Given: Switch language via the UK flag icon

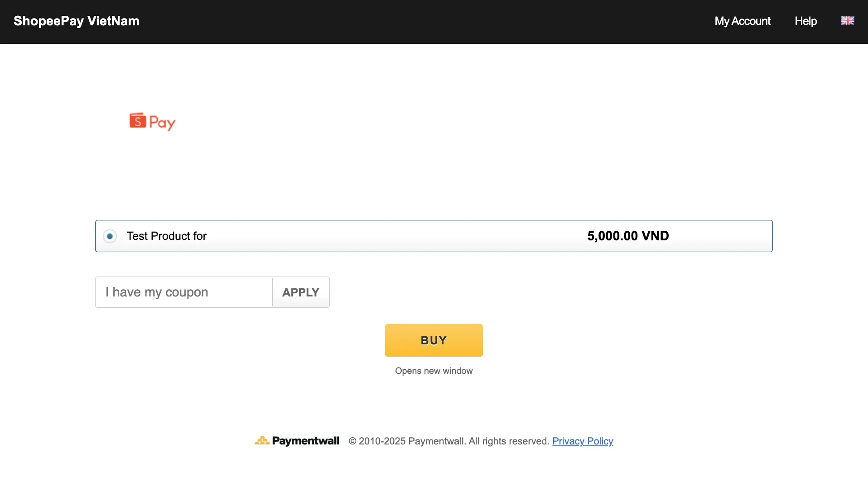Looking at the screenshot, I should (847, 21).
